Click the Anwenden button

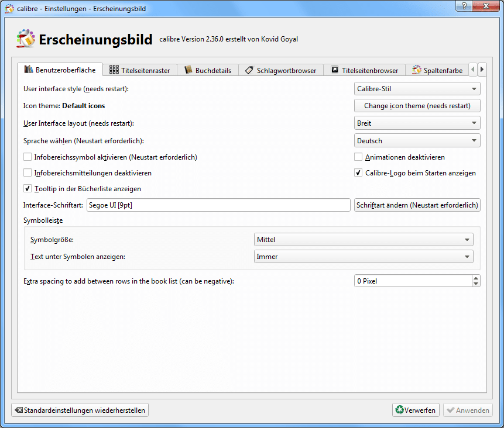(x=468, y=410)
